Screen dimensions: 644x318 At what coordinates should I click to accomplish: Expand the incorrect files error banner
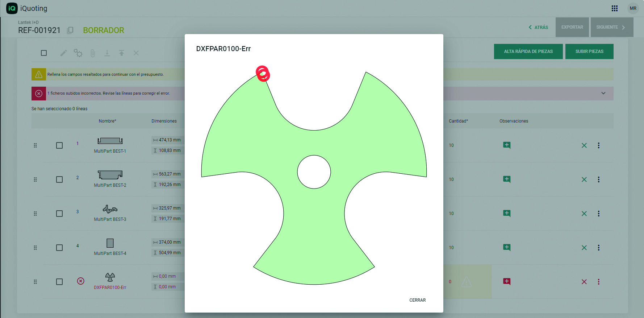(x=603, y=93)
